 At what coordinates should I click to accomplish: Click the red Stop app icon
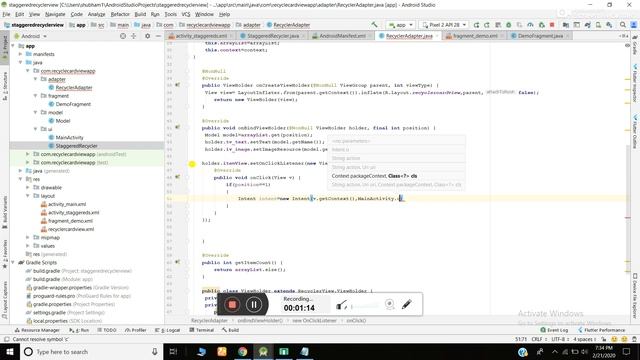552,25
